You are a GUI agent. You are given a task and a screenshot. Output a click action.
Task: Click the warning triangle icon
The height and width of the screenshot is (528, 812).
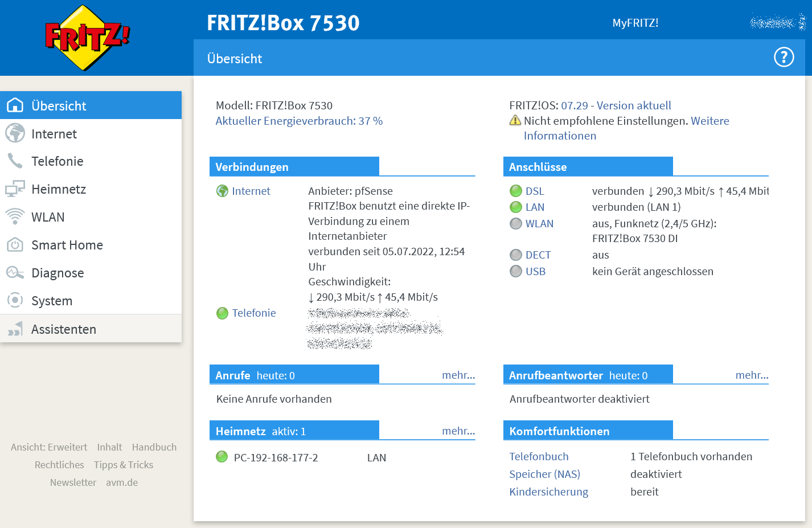click(515, 120)
